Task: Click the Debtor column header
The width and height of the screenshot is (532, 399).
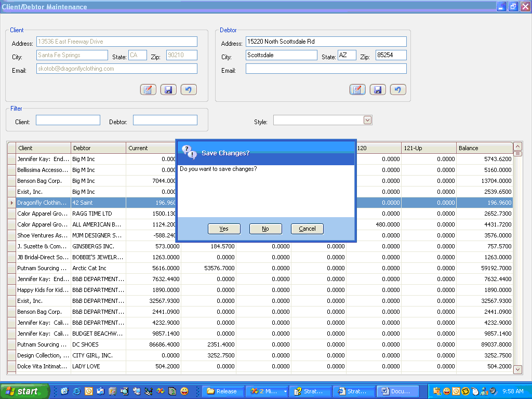Action: click(x=98, y=148)
